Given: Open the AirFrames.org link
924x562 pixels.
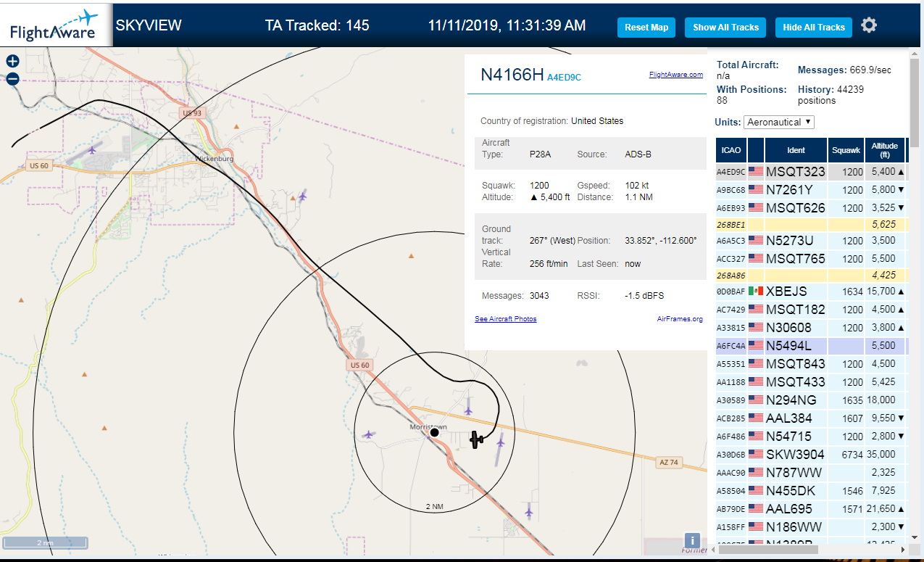Looking at the screenshot, I should [x=680, y=319].
